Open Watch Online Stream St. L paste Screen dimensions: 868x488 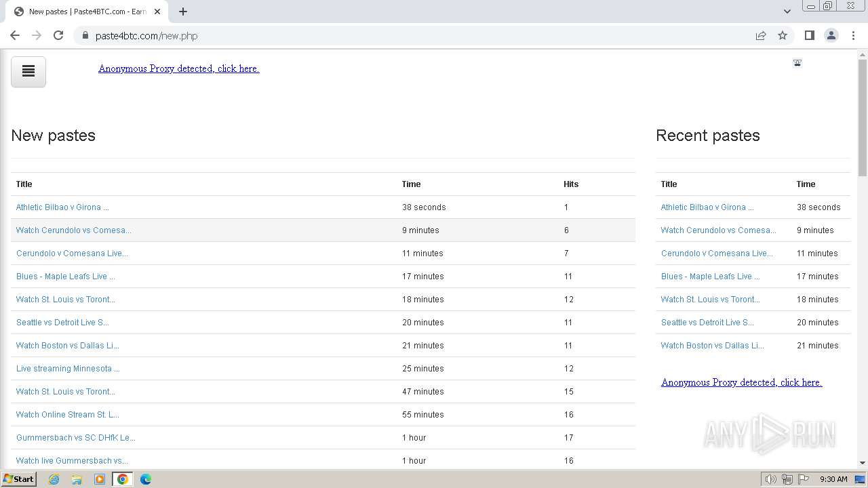(x=68, y=415)
